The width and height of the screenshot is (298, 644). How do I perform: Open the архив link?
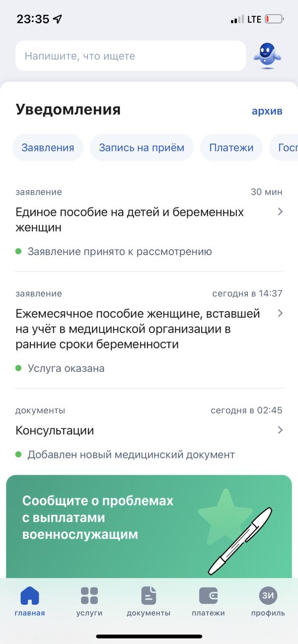coord(267,111)
